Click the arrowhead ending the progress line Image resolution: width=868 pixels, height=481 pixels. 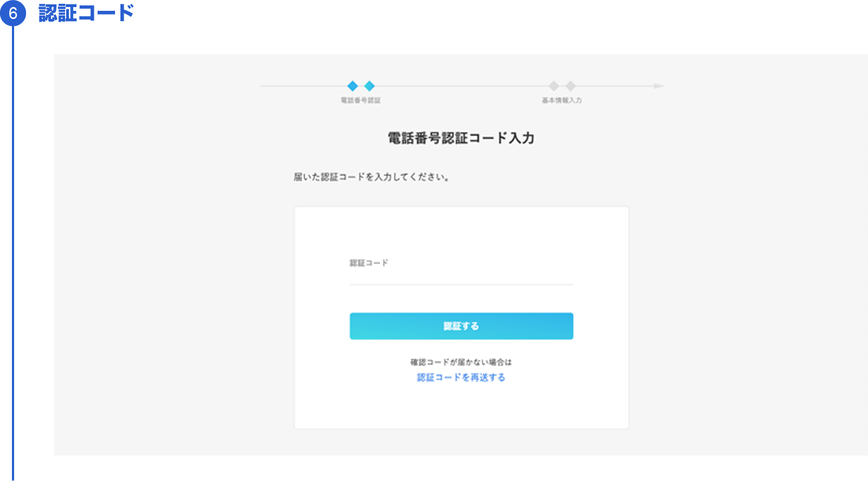point(659,86)
